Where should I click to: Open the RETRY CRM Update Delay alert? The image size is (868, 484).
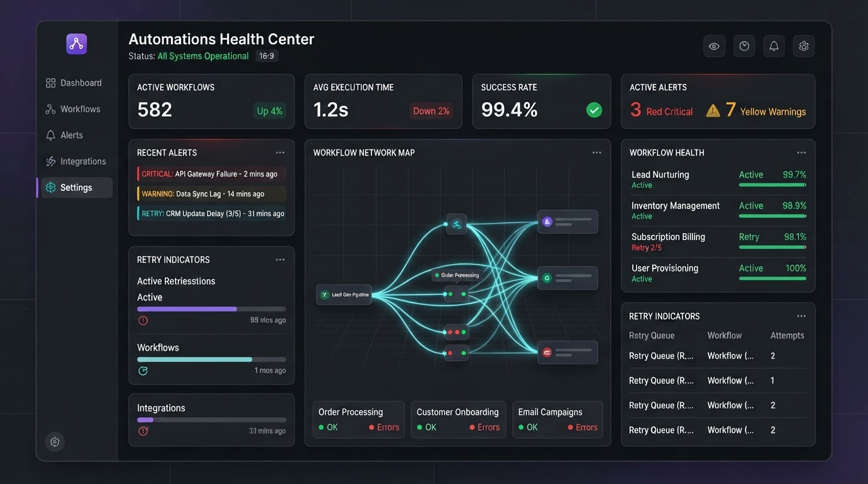pyautogui.click(x=211, y=214)
